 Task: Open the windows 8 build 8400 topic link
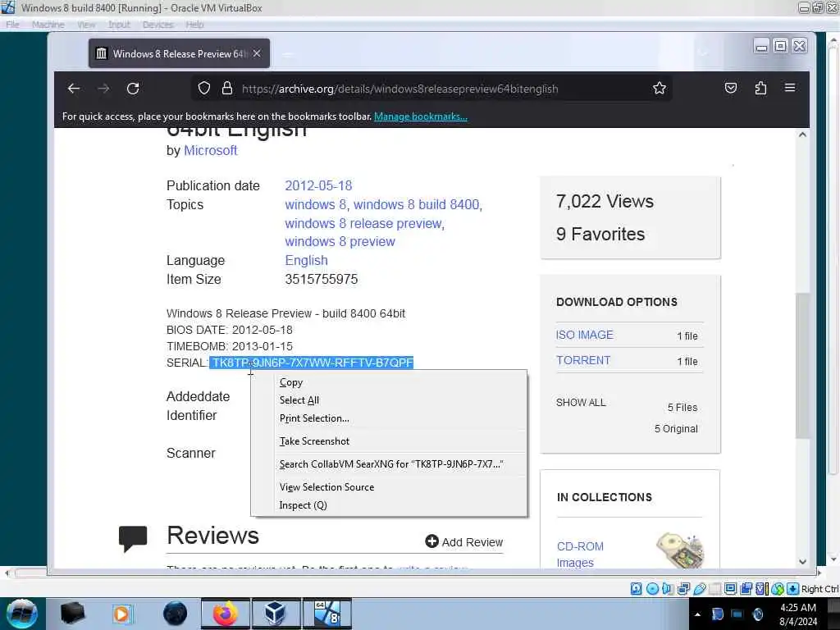coord(418,204)
